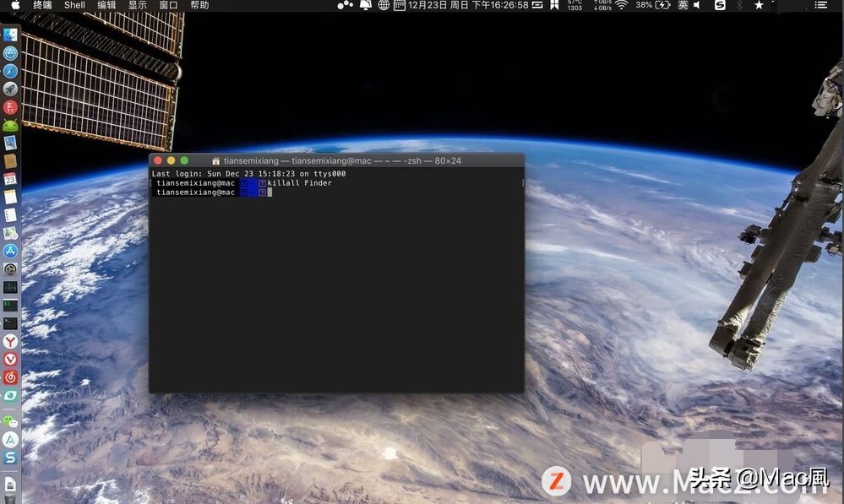Open WeChat from the Dock
This screenshot has height=504, width=844.
coord(10,422)
